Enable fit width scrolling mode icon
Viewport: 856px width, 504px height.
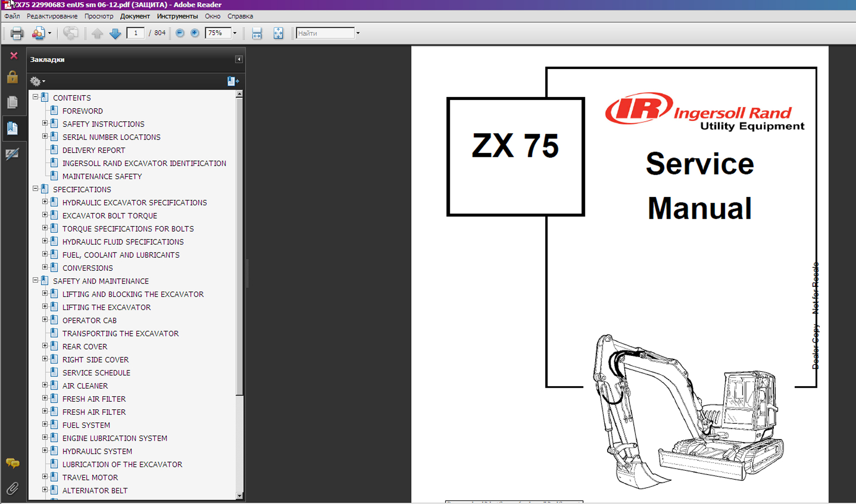point(257,33)
